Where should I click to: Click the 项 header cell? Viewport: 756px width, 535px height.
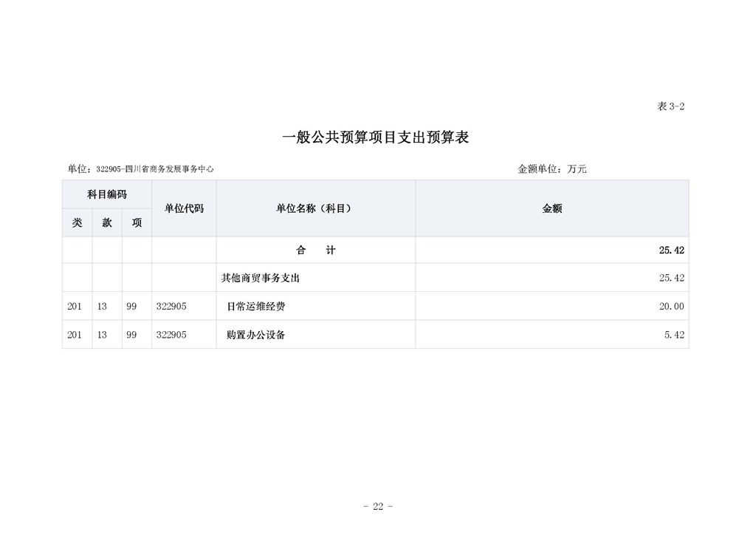tap(136, 222)
